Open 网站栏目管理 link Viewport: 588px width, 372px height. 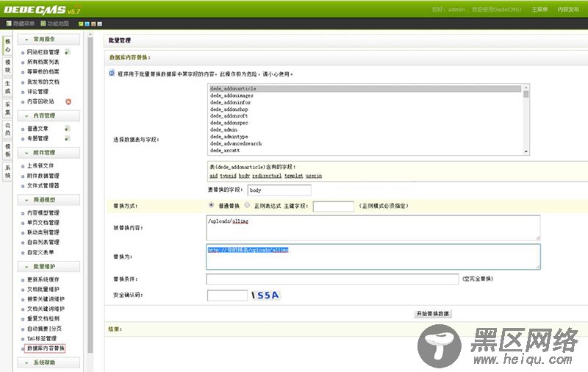[43, 51]
